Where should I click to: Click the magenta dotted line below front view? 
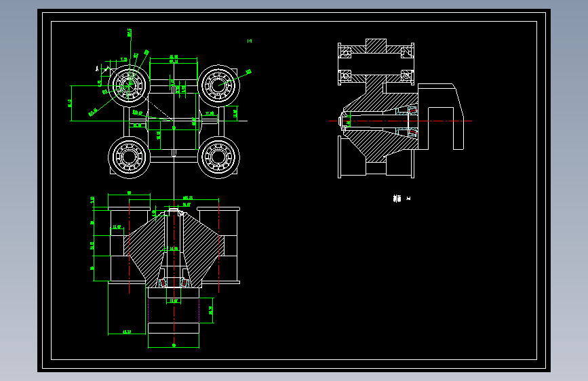(x=149, y=310)
